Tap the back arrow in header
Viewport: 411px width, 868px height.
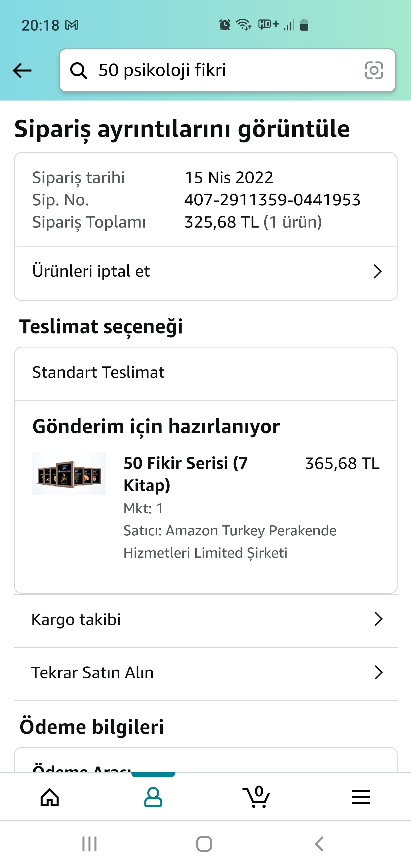(x=22, y=71)
